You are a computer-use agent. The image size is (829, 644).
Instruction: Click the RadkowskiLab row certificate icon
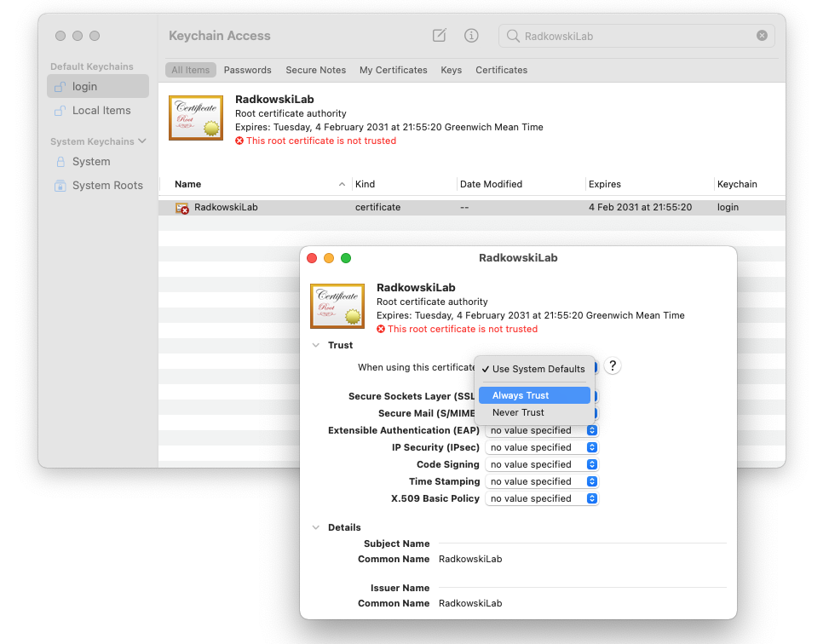[x=181, y=208]
